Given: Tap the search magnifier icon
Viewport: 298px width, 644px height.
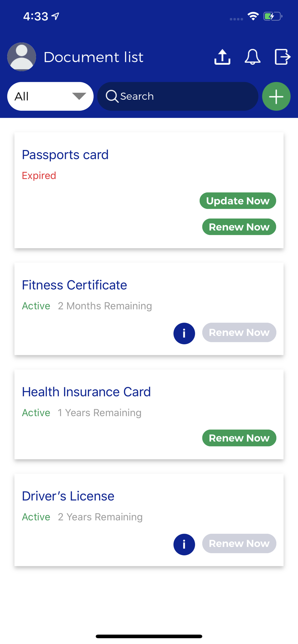Looking at the screenshot, I should tap(112, 96).
